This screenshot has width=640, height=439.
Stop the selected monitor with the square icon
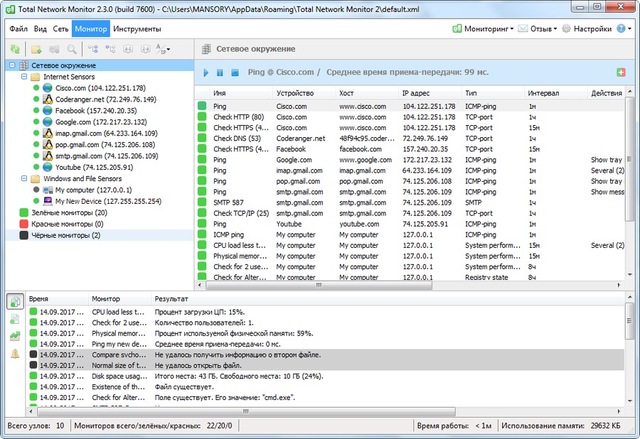pos(234,73)
